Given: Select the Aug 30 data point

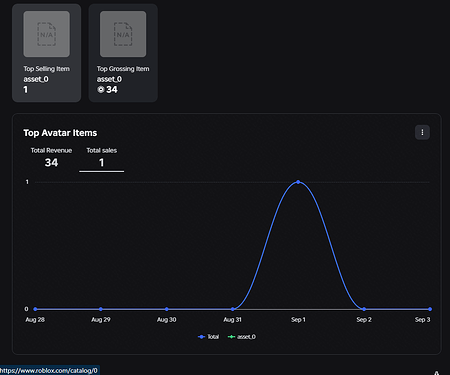Looking at the screenshot, I should click(167, 309).
